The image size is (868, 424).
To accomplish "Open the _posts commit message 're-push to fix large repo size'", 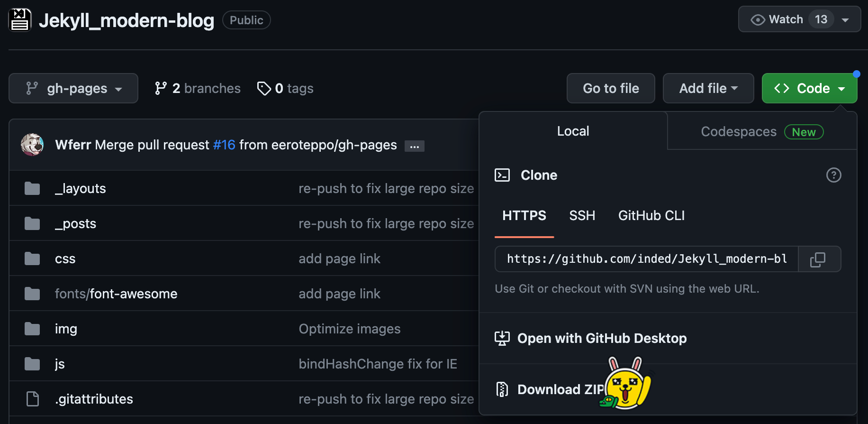I will coord(386,223).
